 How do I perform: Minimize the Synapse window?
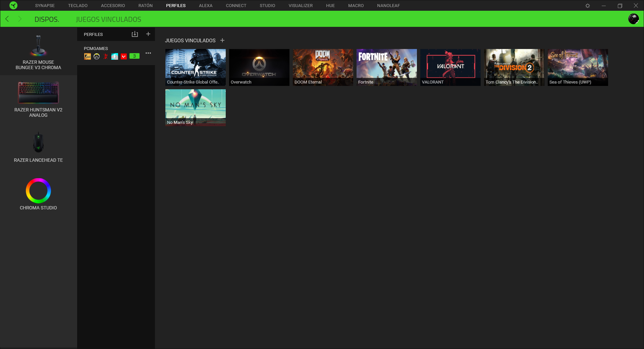click(x=604, y=6)
